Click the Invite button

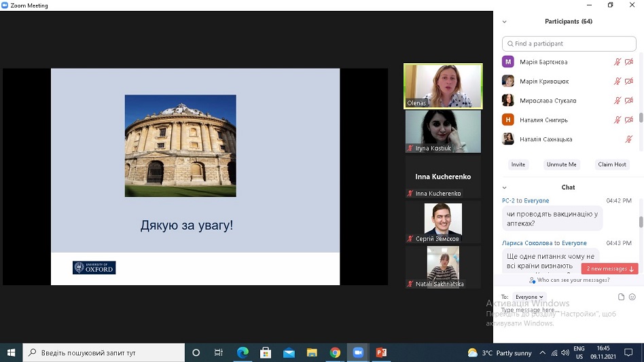pos(518,164)
